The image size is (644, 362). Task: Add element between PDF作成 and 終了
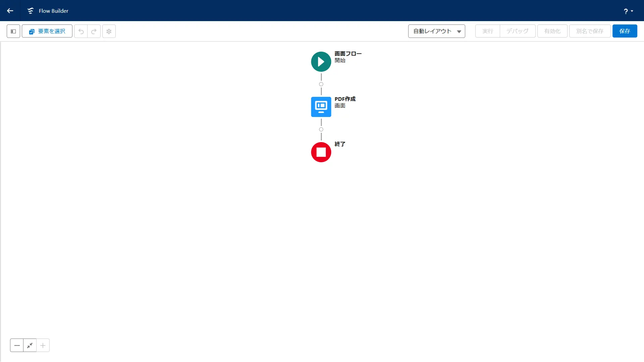(x=321, y=129)
